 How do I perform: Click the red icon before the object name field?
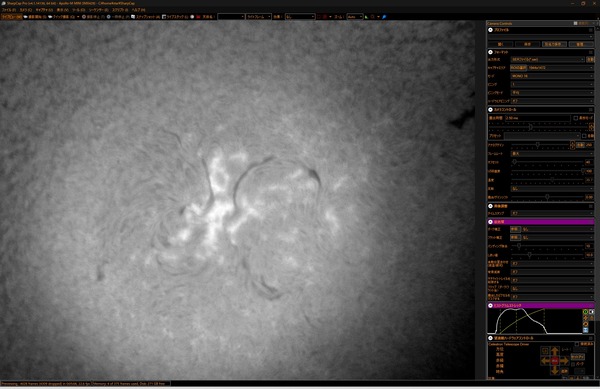point(198,17)
